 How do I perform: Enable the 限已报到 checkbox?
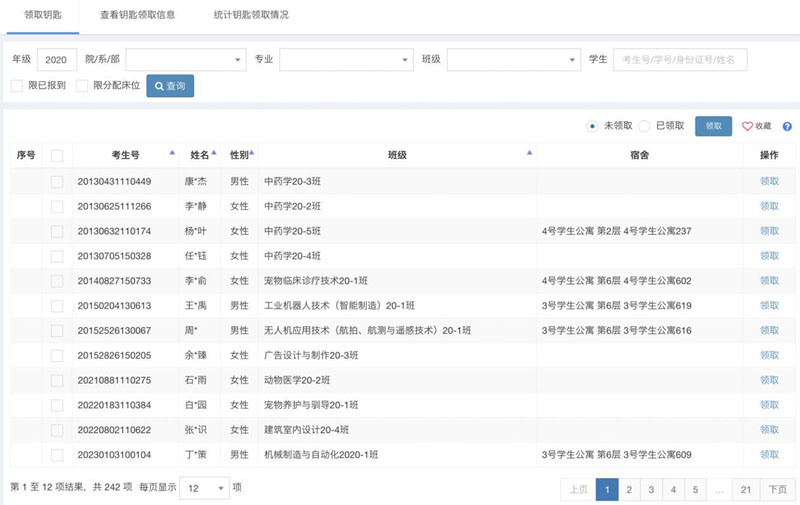[17, 86]
